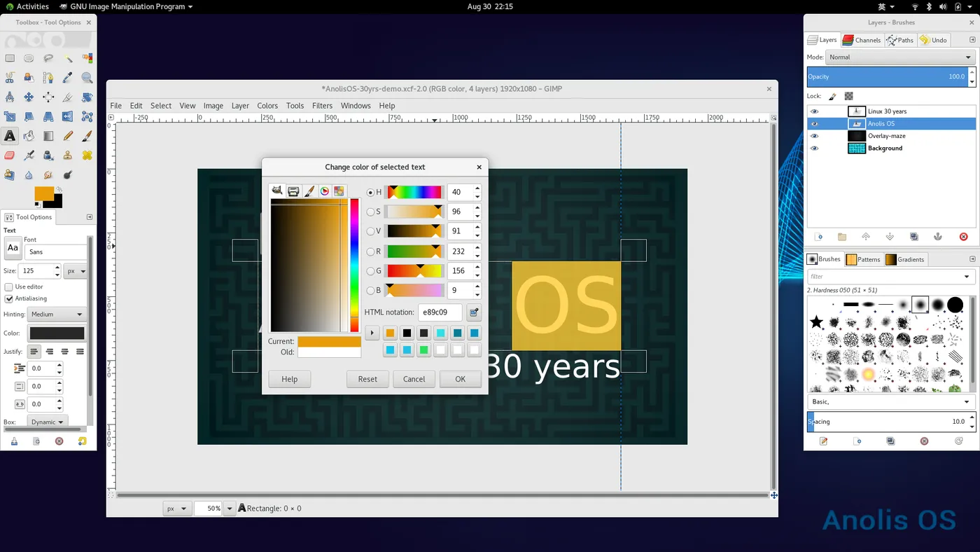Image resolution: width=980 pixels, height=552 pixels.
Task: Enable the Use editor checkbox
Action: coord(9,287)
